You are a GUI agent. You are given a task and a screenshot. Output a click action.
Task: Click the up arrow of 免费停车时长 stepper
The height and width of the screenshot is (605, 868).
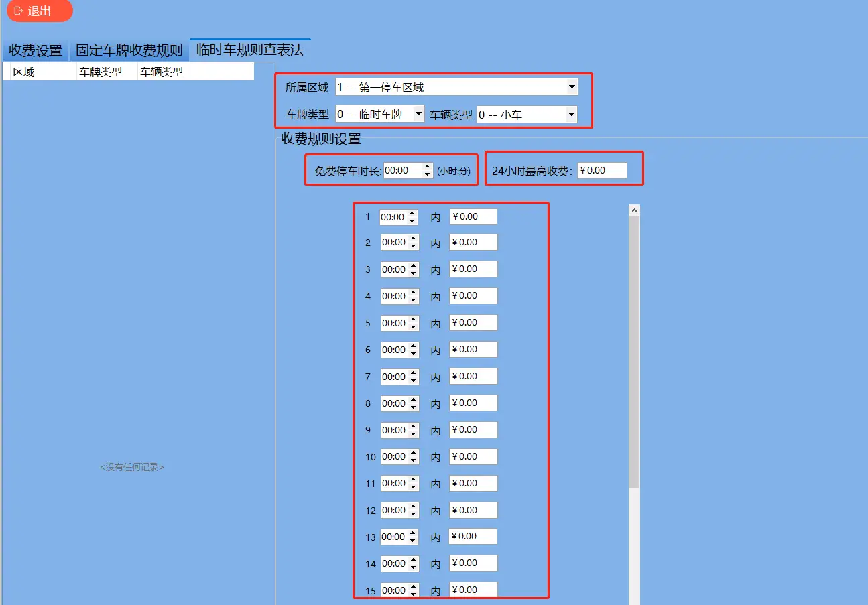(x=428, y=167)
